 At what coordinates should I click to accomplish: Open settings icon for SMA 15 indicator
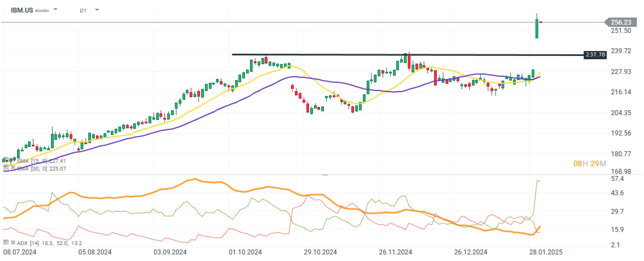tap(6, 160)
